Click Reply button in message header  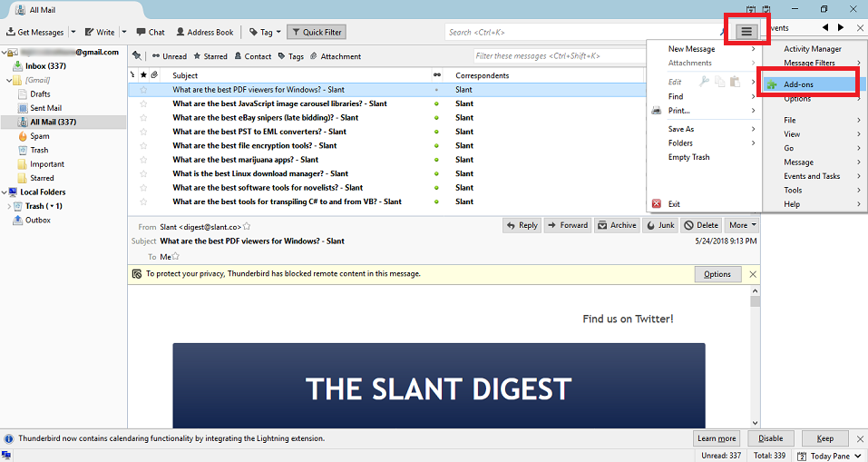tap(522, 225)
